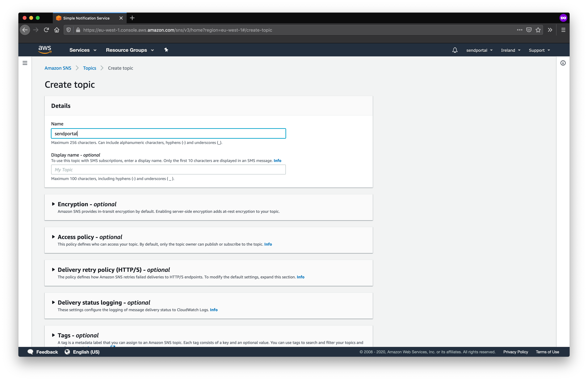Open the side navigation hamburger menu

[x=25, y=63]
